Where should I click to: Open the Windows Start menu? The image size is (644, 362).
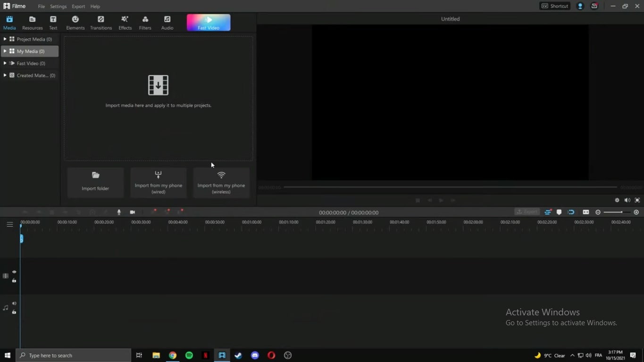[8, 355]
